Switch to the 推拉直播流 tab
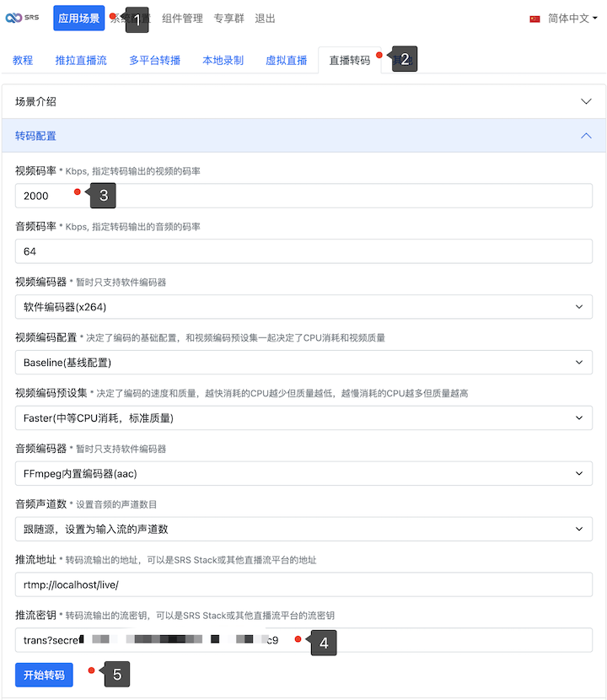 coord(81,61)
